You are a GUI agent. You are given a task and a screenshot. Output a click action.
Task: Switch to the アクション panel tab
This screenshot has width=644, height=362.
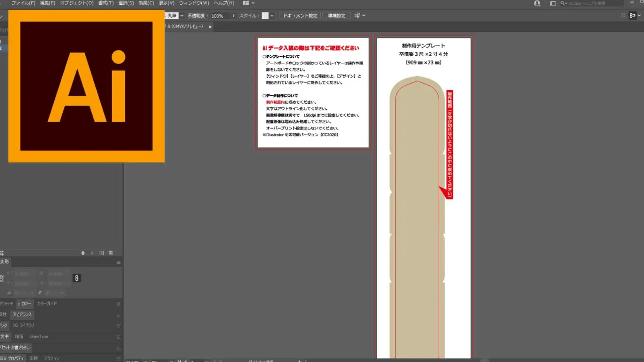[52, 358]
